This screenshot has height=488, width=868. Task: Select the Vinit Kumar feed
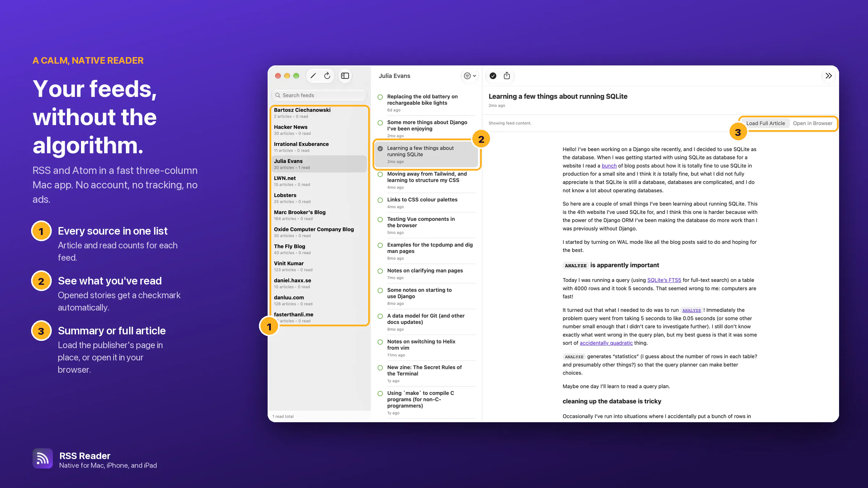point(319,266)
